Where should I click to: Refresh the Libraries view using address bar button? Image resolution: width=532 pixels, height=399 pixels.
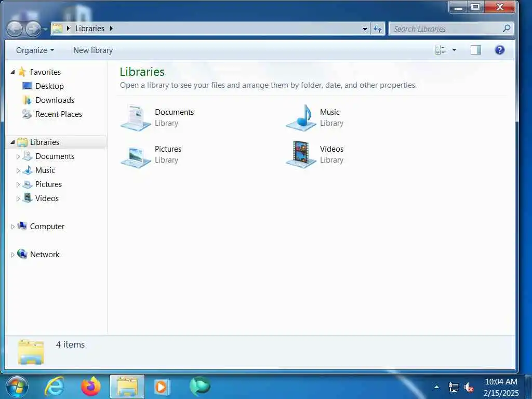pyautogui.click(x=378, y=29)
